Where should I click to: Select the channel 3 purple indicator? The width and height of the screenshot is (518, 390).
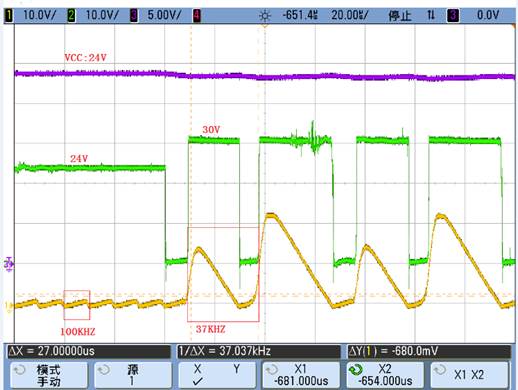coord(133,15)
